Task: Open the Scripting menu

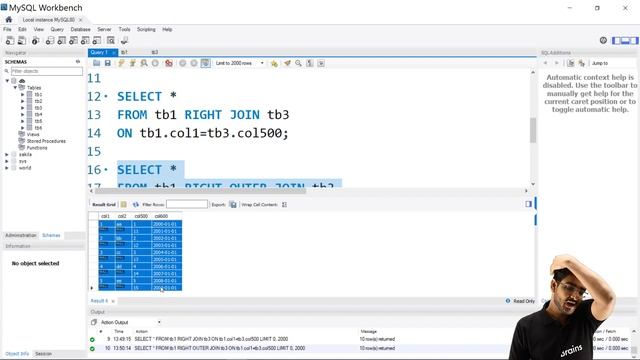Action: (146, 29)
